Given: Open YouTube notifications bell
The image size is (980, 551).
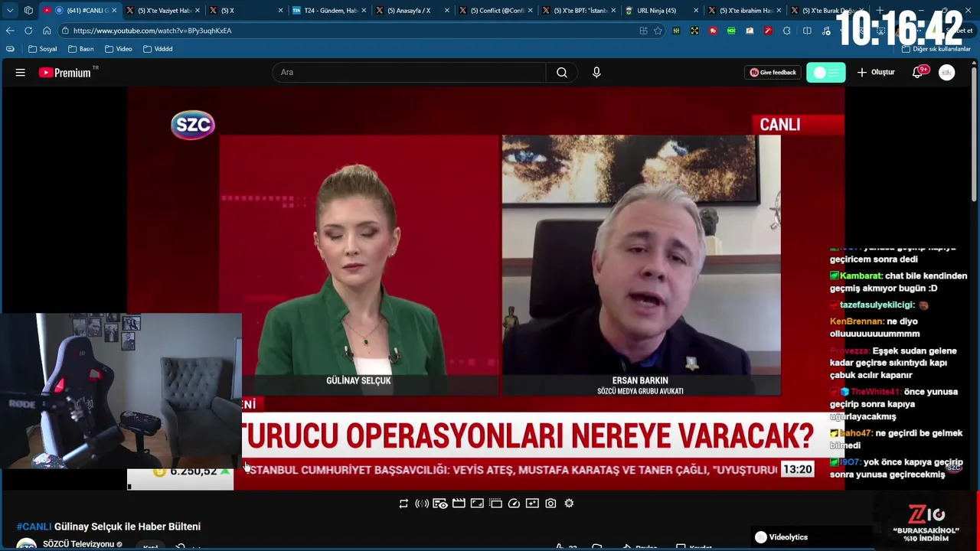Looking at the screenshot, I should (x=917, y=73).
